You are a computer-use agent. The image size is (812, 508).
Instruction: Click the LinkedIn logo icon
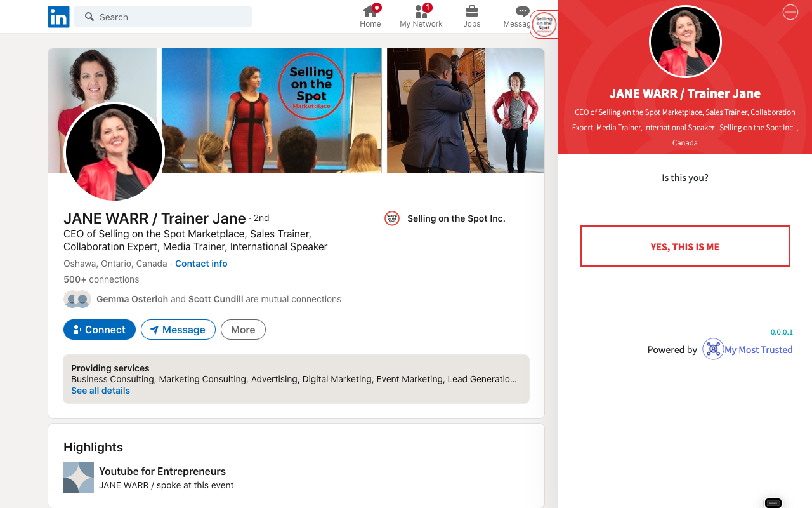pyautogui.click(x=58, y=17)
